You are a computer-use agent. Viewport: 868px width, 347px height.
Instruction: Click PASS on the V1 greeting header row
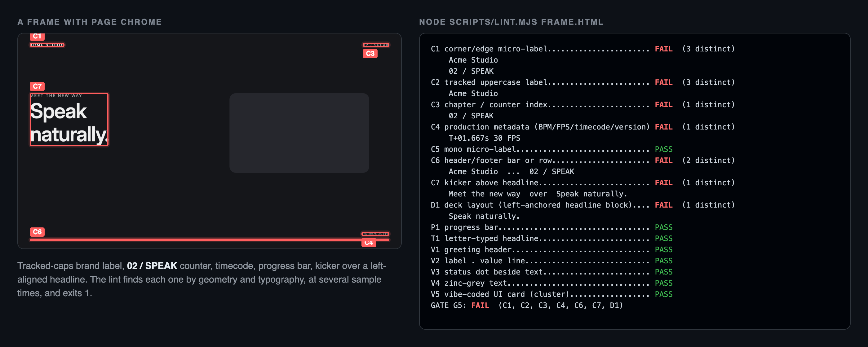(x=663, y=250)
